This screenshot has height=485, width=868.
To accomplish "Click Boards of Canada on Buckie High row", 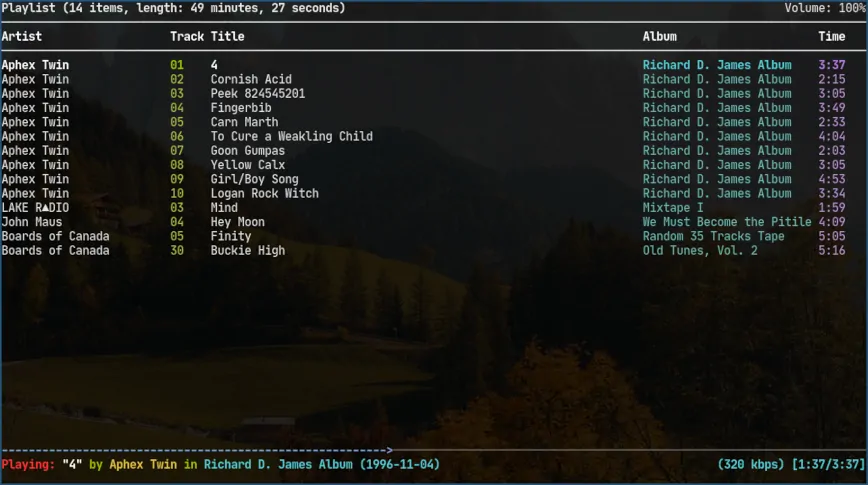I will tap(55, 251).
